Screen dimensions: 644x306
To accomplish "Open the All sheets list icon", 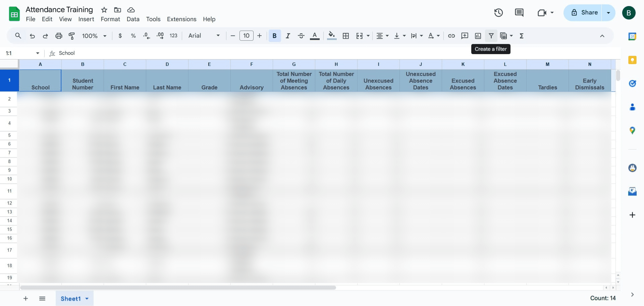I will (x=42, y=299).
